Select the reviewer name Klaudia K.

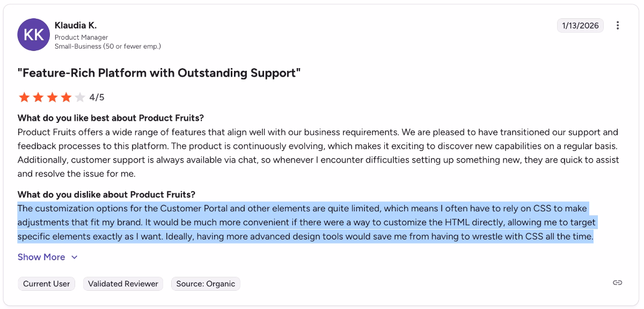click(x=76, y=25)
